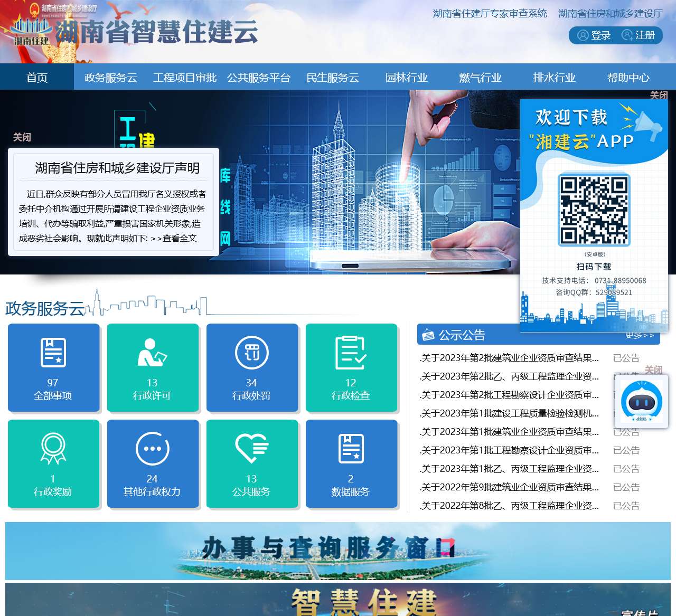Open 关于2023年第2批工程勘察设计企业资质审 notice
The height and width of the screenshot is (616, 676).
510,395
